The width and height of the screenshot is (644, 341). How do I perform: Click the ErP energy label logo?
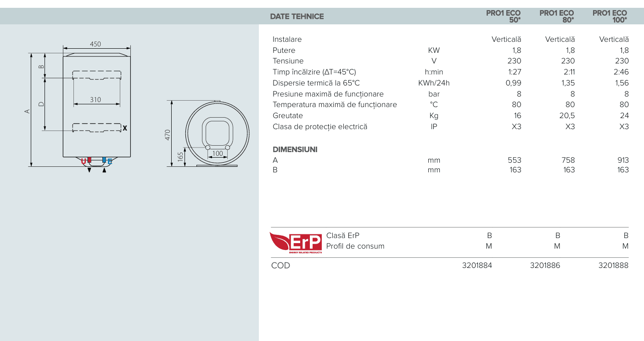click(x=296, y=242)
